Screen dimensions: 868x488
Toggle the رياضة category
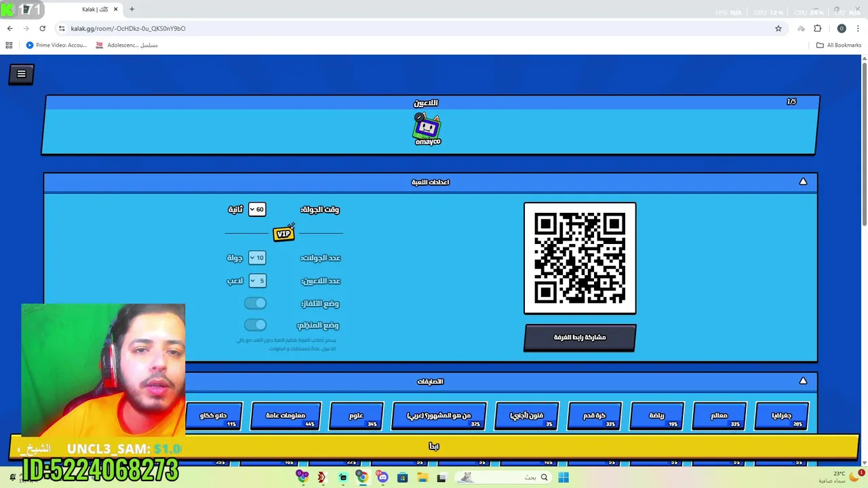click(657, 415)
